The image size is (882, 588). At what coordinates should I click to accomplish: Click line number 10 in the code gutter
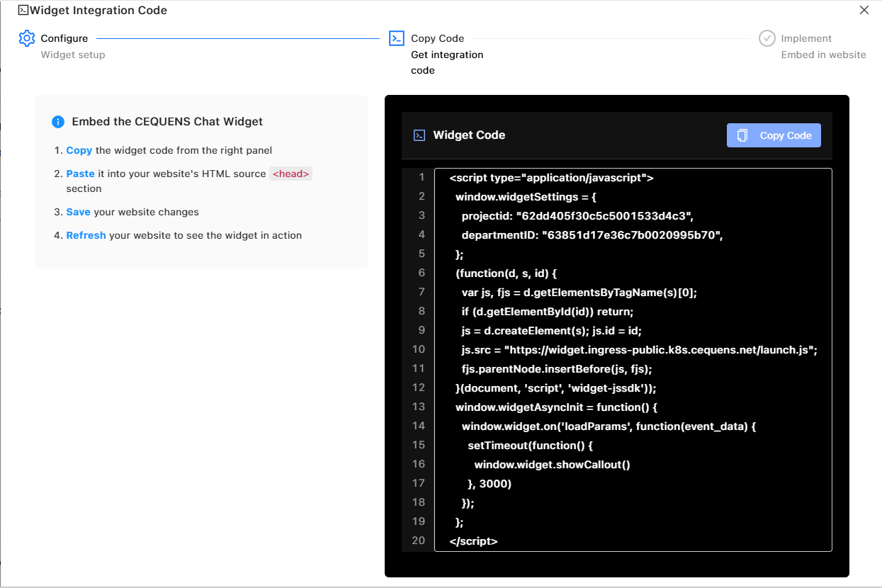pyautogui.click(x=418, y=350)
